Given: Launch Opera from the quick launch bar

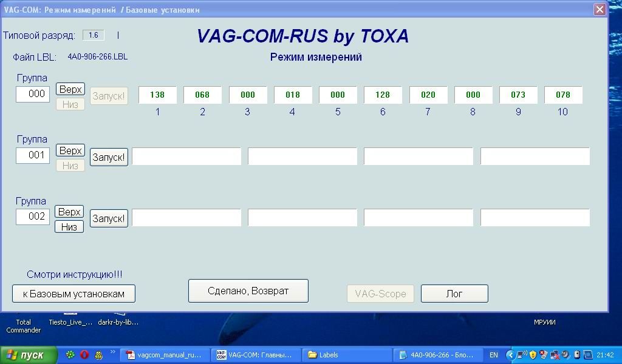Looking at the screenshot, I should point(84,355).
